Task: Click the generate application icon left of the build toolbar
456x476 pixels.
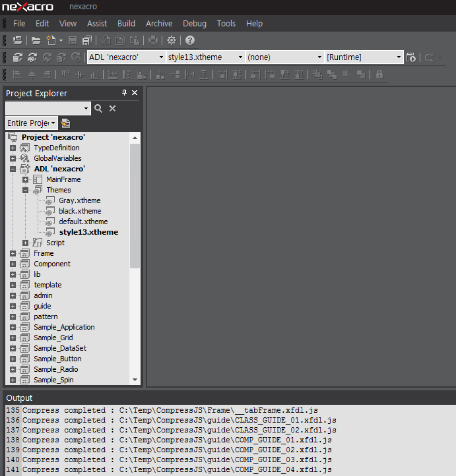Action: coord(18,57)
